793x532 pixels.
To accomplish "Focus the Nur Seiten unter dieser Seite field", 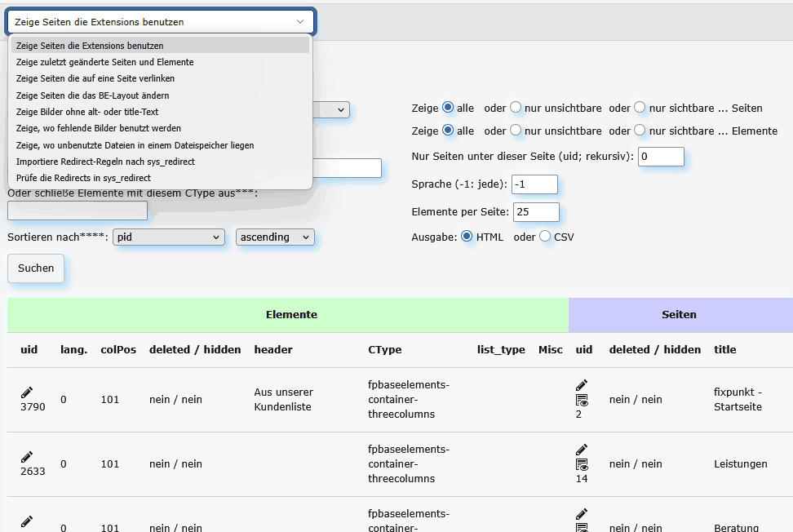I will pyautogui.click(x=661, y=157).
